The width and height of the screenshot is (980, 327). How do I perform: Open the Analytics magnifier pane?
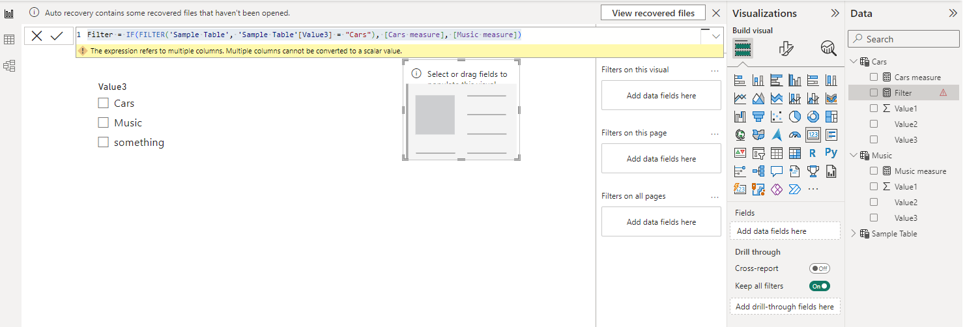828,48
